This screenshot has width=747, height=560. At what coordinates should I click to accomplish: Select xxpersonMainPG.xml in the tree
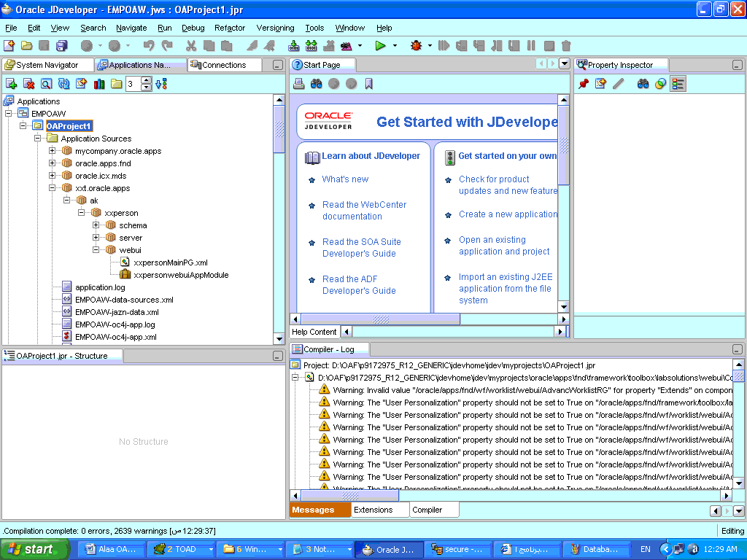coord(171,262)
